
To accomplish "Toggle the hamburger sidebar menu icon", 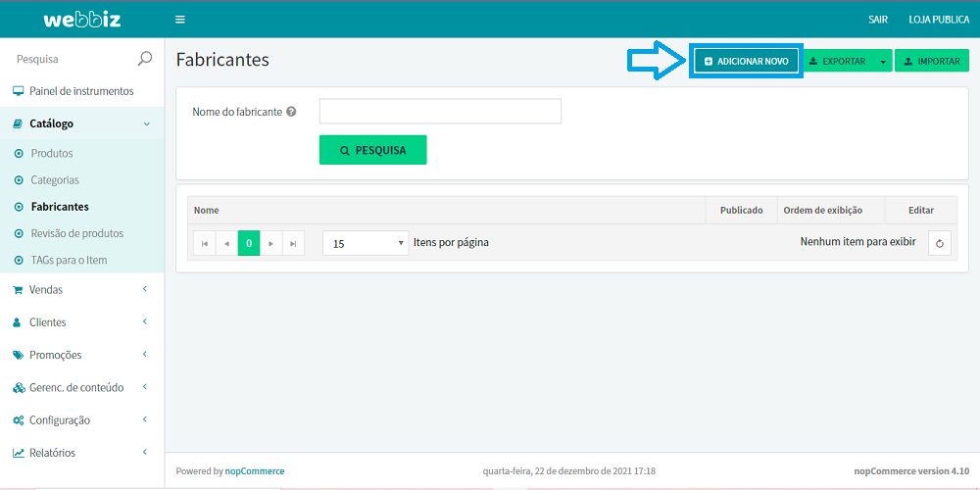I will 179,20.
